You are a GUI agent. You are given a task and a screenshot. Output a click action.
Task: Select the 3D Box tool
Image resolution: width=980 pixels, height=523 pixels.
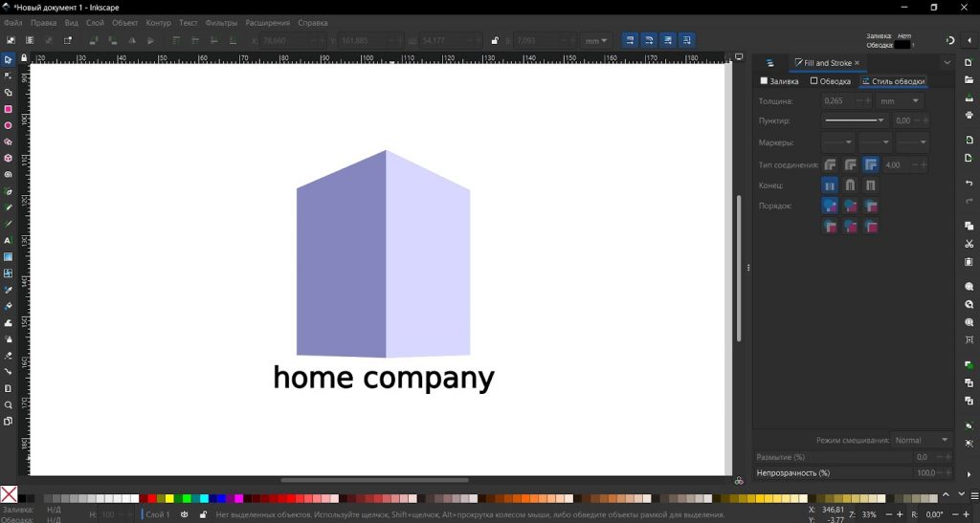point(8,159)
